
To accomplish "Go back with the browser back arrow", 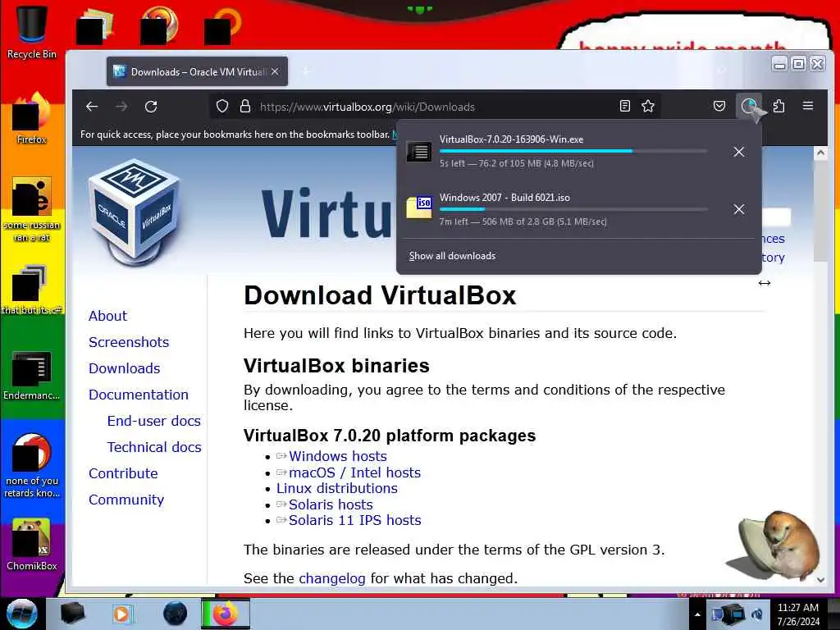I will tap(92, 107).
